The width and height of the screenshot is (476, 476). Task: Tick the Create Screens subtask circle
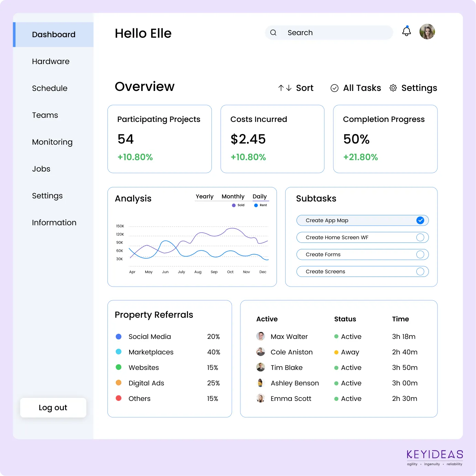(420, 271)
